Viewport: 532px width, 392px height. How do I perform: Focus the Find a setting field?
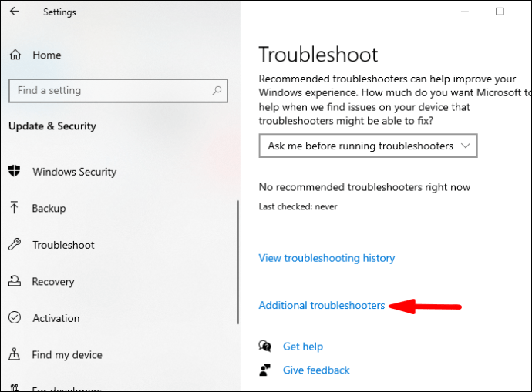coord(118,90)
